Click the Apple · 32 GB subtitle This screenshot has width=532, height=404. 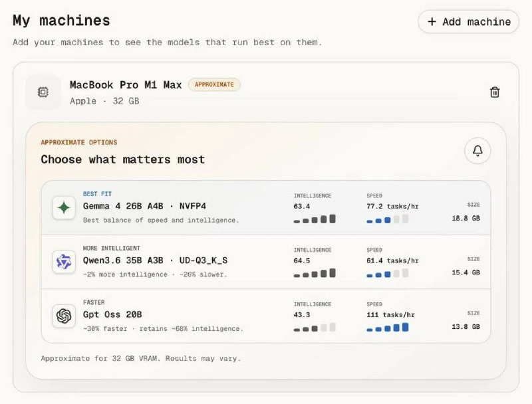[x=104, y=101]
